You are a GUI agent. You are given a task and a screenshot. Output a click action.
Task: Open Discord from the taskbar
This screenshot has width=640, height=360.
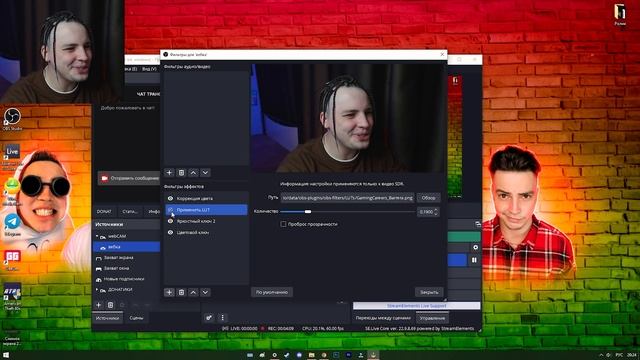299,356
